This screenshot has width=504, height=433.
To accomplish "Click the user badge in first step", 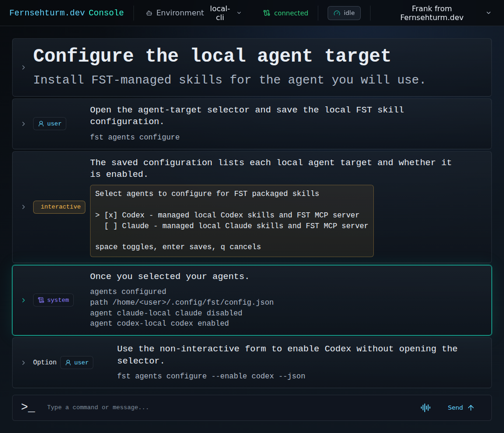I will [x=49, y=124].
